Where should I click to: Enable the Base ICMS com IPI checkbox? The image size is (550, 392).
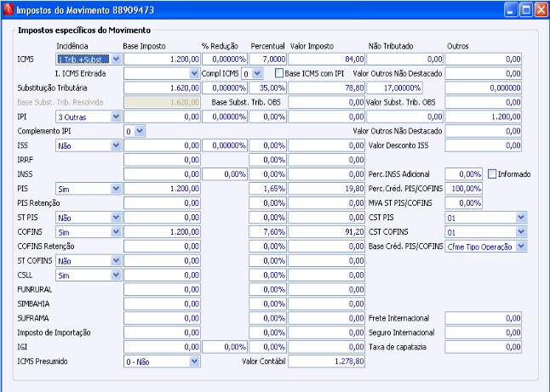pyautogui.click(x=279, y=73)
